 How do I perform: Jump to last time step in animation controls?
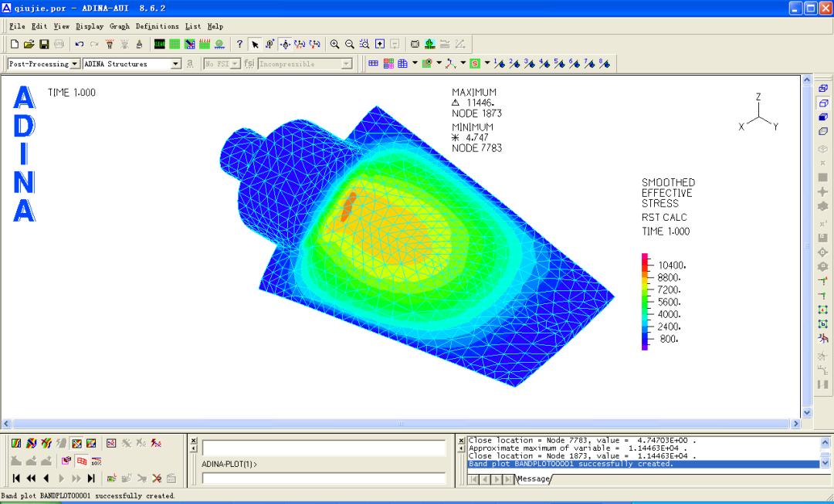pos(91,479)
